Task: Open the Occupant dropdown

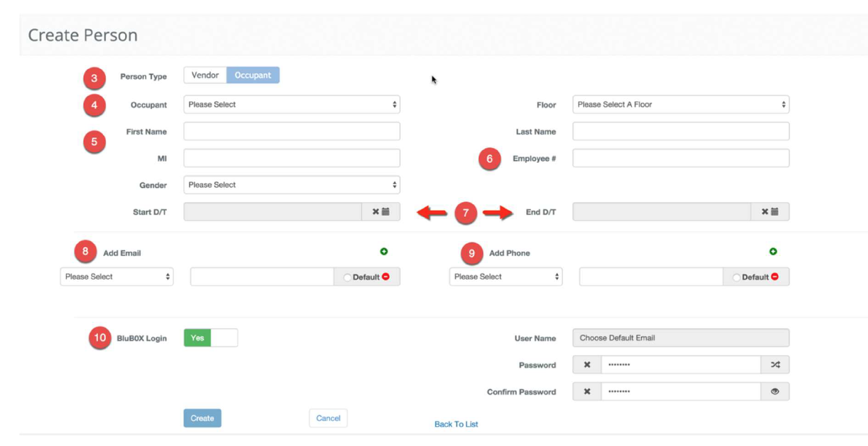Action: pyautogui.click(x=291, y=105)
